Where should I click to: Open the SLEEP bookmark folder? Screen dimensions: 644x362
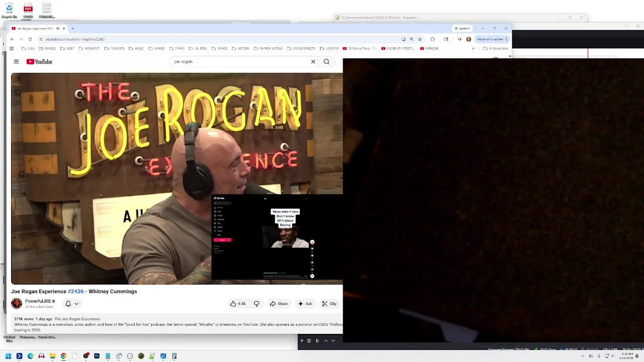[67, 49]
